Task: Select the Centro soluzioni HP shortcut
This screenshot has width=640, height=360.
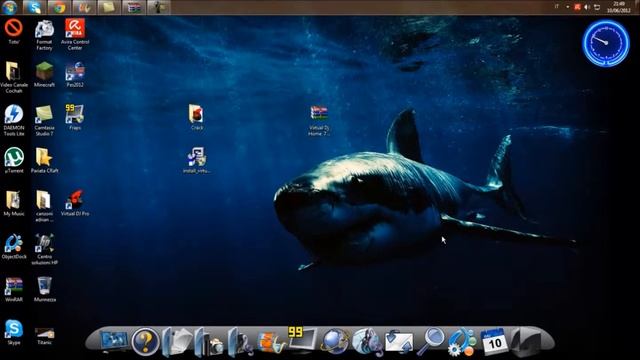Action: [x=44, y=249]
